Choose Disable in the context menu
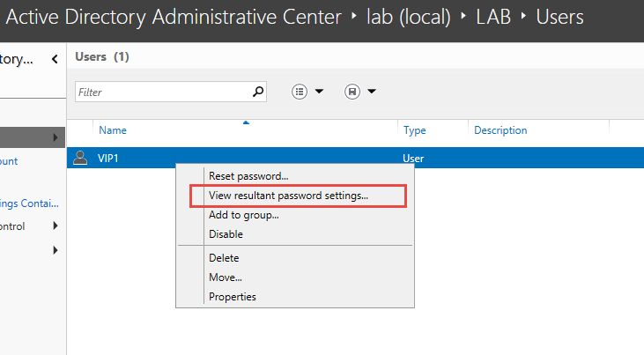This screenshot has height=355, width=644. [x=226, y=234]
